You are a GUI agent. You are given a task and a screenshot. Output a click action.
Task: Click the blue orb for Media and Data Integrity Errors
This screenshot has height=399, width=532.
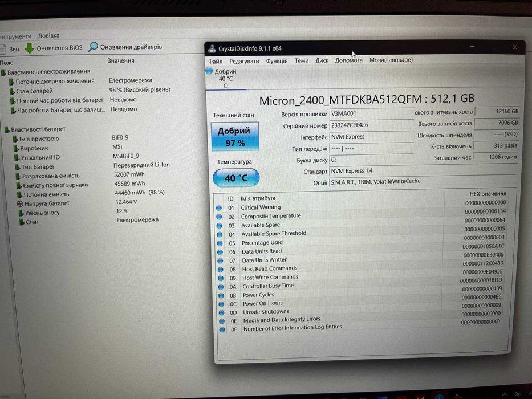[222, 321]
